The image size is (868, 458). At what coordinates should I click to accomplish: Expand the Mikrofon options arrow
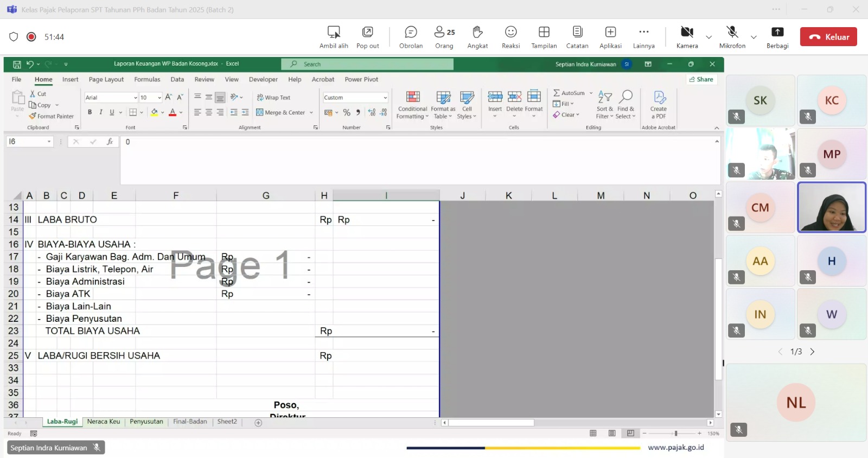(754, 37)
